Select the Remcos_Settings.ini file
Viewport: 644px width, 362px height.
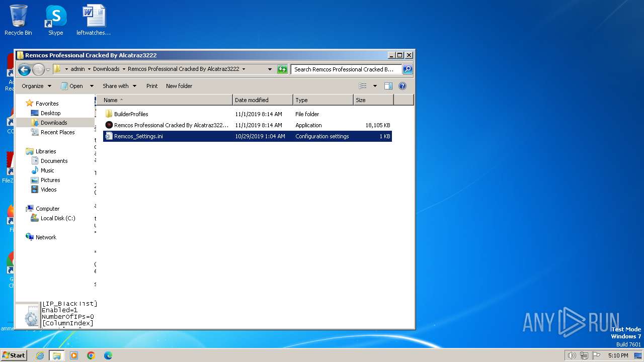(248, 136)
